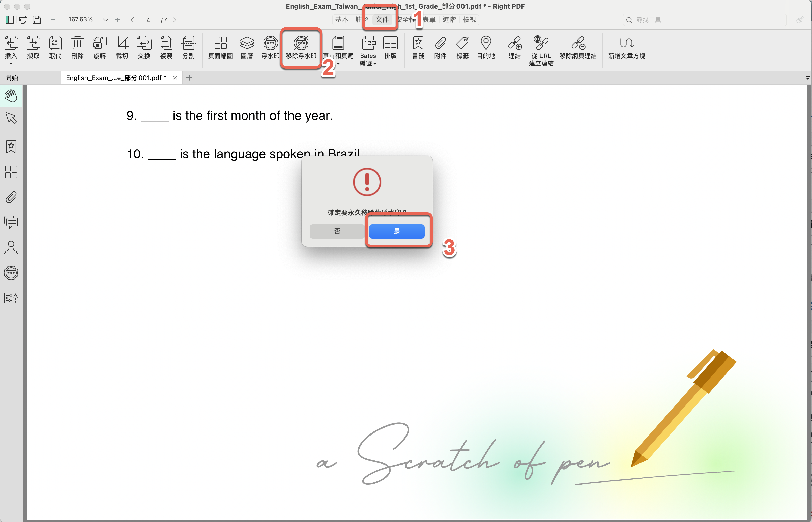Image resolution: width=812 pixels, height=522 pixels.
Task: Click the Create Link from URL icon
Action: tap(541, 43)
